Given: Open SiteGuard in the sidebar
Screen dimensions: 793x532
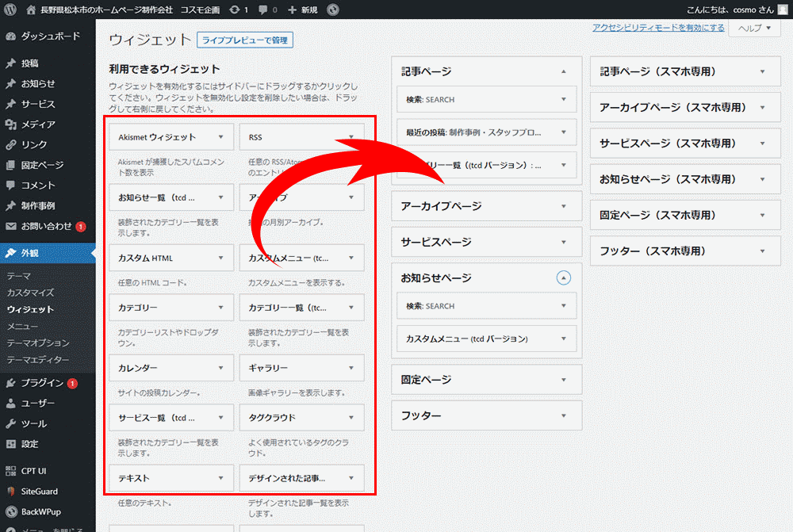Looking at the screenshot, I should click(39, 492).
